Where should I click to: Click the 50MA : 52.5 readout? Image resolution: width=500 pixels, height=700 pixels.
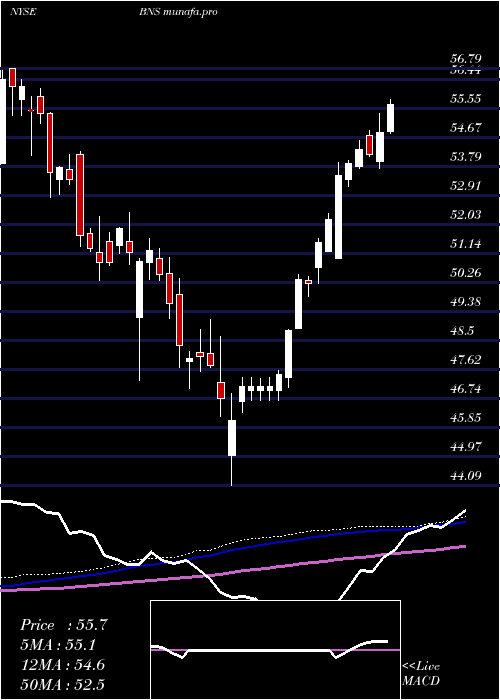62,685
